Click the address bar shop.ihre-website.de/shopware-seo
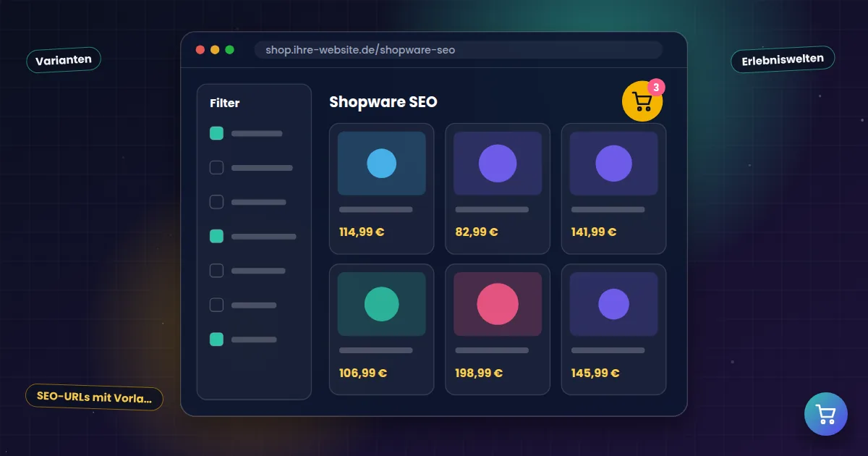Viewport: 868px width, 456px height. pyautogui.click(x=459, y=50)
